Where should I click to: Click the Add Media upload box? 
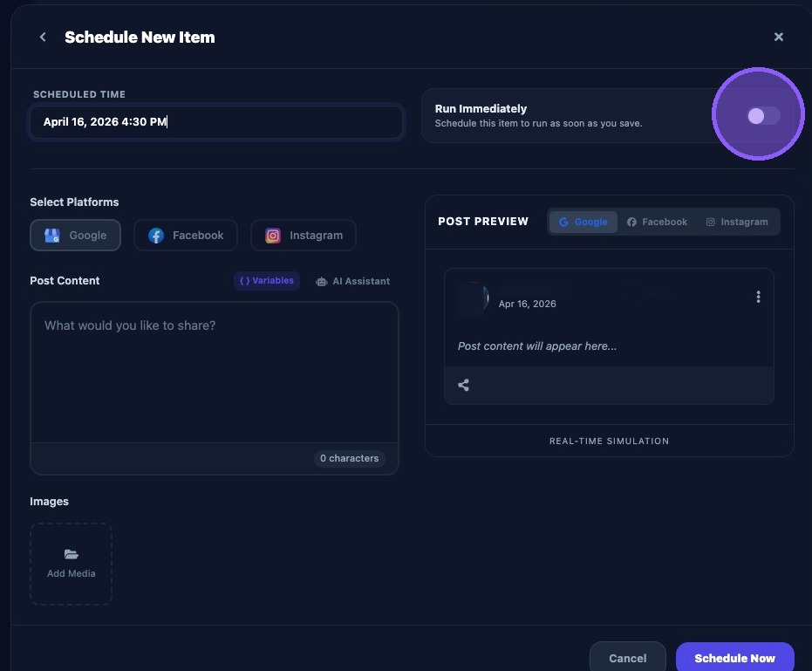pos(71,564)
